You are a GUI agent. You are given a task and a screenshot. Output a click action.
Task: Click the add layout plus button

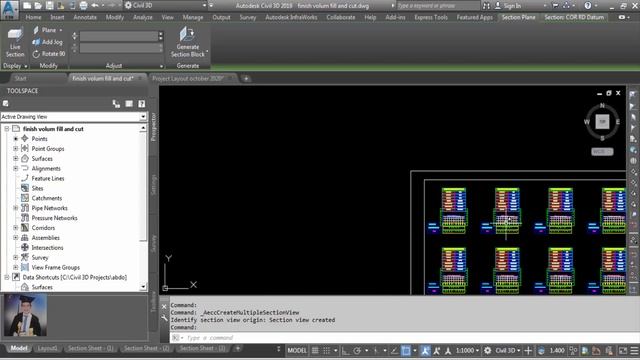tap(238, 348)
